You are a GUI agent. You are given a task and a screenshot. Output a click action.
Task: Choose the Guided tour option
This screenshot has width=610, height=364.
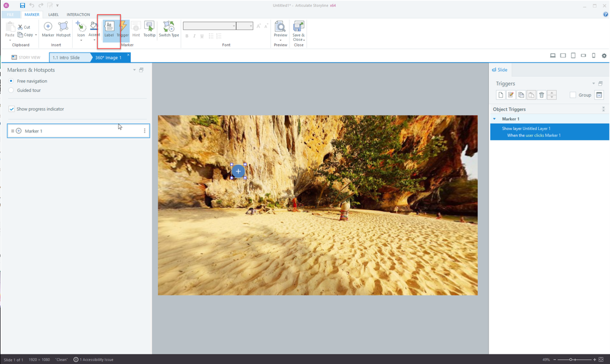point(11,90)
